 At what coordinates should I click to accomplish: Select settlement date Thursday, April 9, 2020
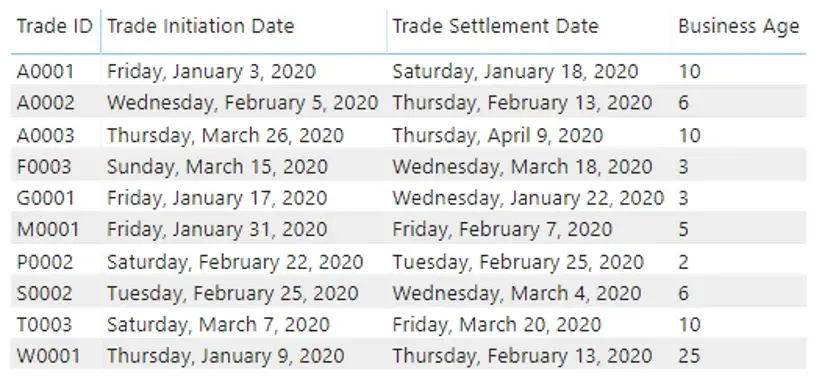click(497, 136)
